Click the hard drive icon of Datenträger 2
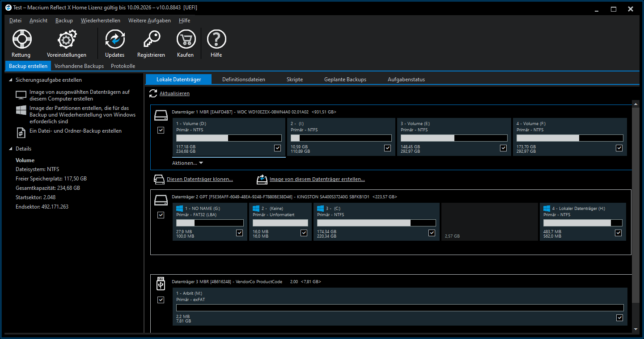Image resolution: width=644 pixels, height=339 pixels. (161, 200)
